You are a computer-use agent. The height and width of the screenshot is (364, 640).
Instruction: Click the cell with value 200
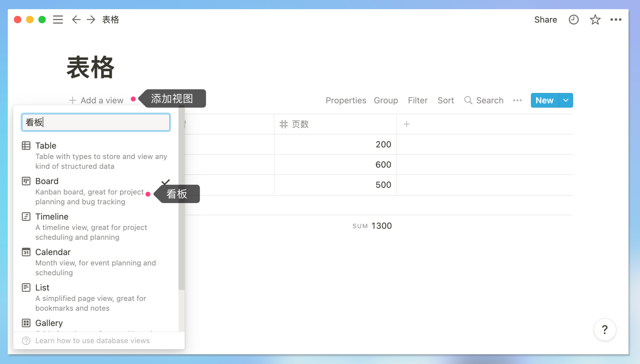[335, 144]
